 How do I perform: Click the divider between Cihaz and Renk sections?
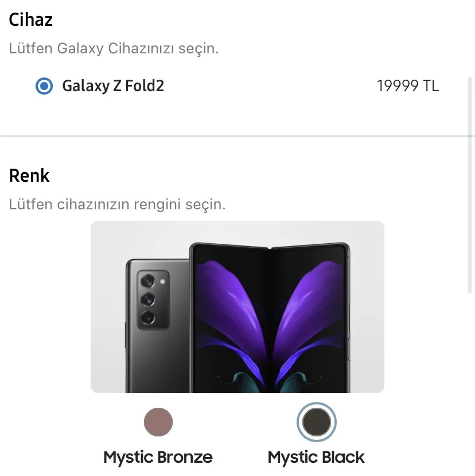tap(237, 136)
